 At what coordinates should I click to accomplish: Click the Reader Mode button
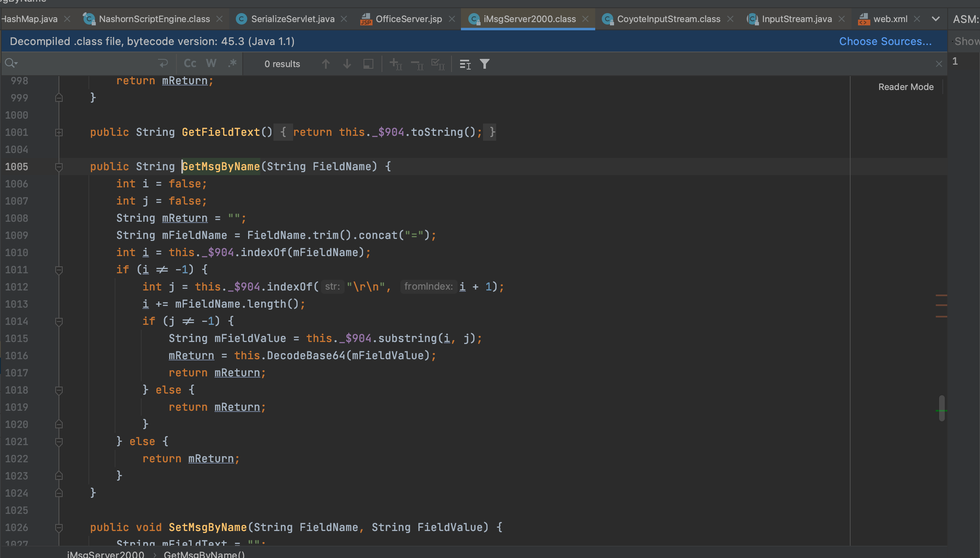(x=905, y=87)
